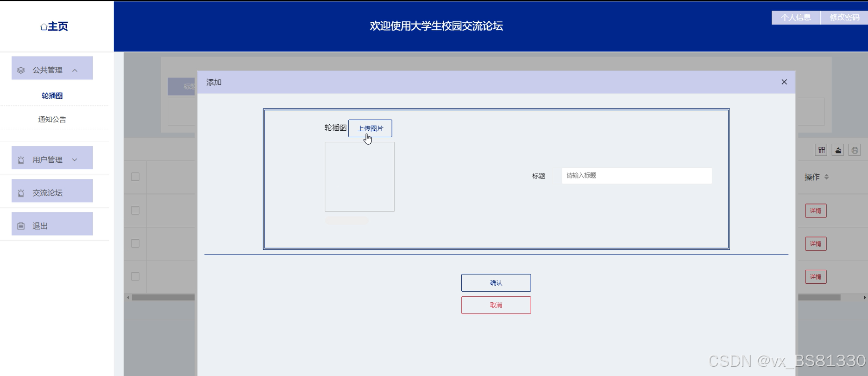868x376 pixels.
Task: Open the column filter grid icon
Action: [822, 150]
